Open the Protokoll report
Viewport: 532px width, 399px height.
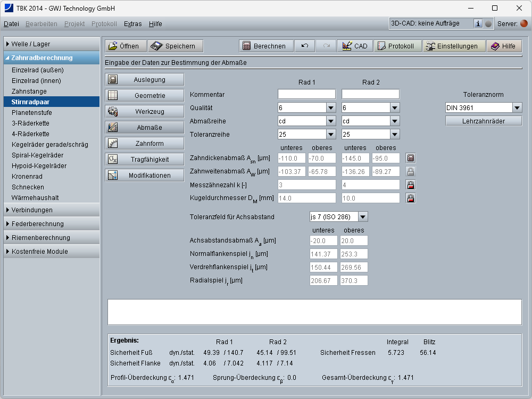(397, 46)
